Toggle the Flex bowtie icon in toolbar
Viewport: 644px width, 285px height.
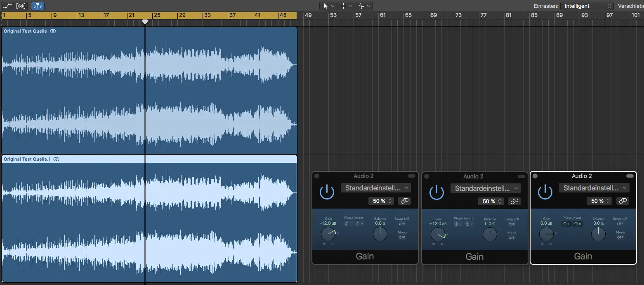[x=21, y=6]
